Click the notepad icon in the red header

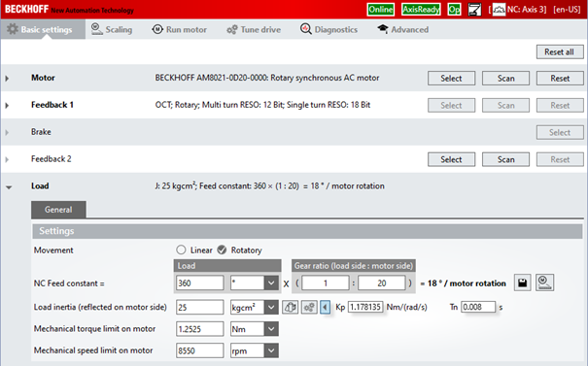click(x=474, y=10)
